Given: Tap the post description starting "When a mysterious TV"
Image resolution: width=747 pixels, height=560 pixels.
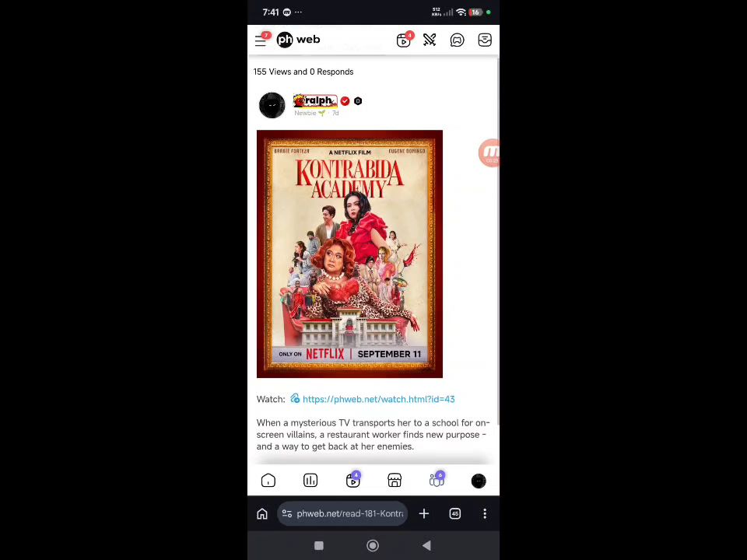Looking at the screenshot, I should (373, 435).
